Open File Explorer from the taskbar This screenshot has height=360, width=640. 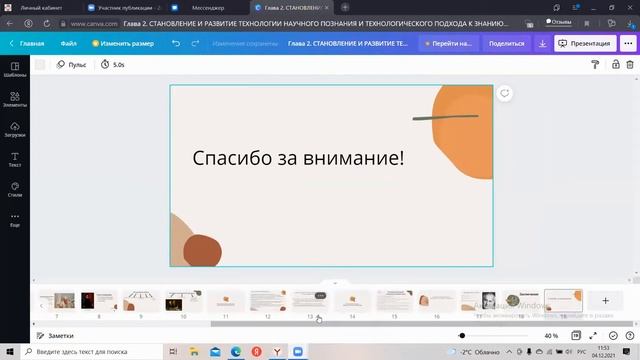(x=194, y=351)
